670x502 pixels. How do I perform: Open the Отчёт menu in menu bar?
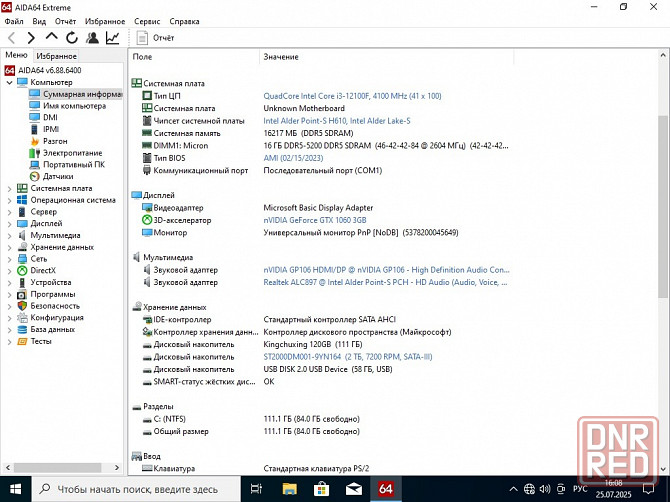(65, 21)
